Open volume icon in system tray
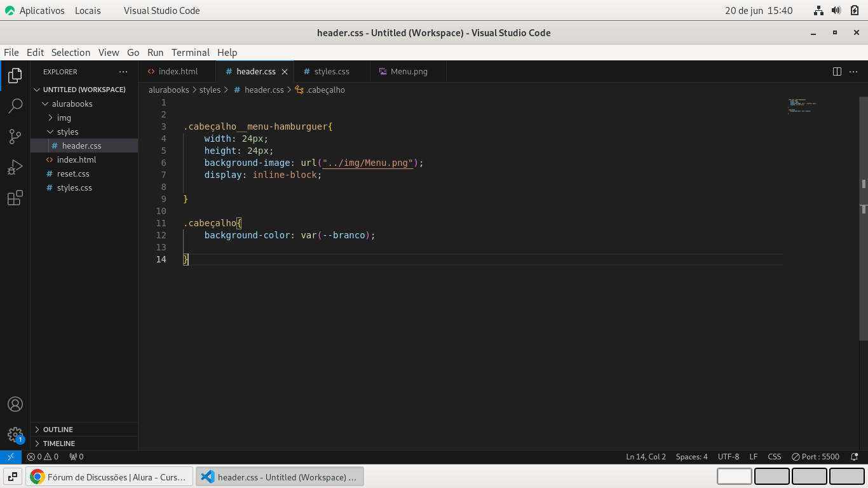The image size is (868, 488). click(x=836, y=10)
